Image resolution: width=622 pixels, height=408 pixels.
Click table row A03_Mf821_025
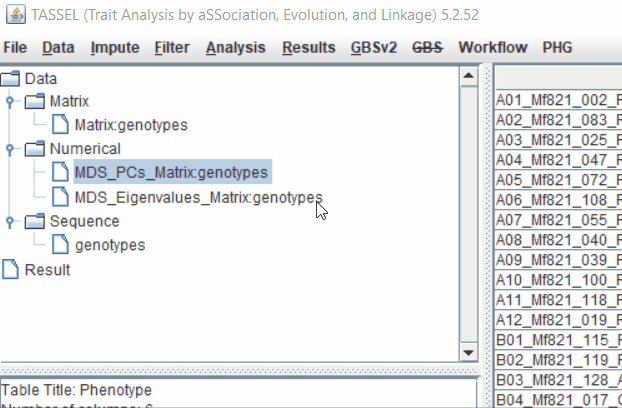[559, 140]
